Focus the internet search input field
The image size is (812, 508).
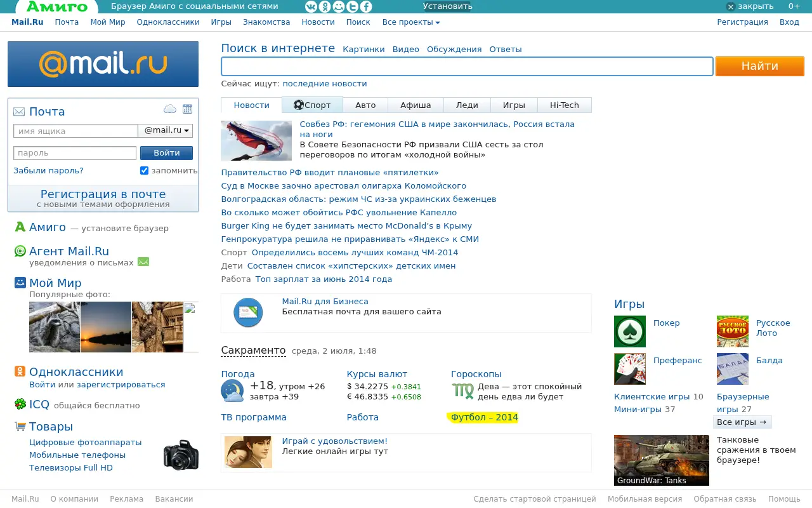coord(468,67)
